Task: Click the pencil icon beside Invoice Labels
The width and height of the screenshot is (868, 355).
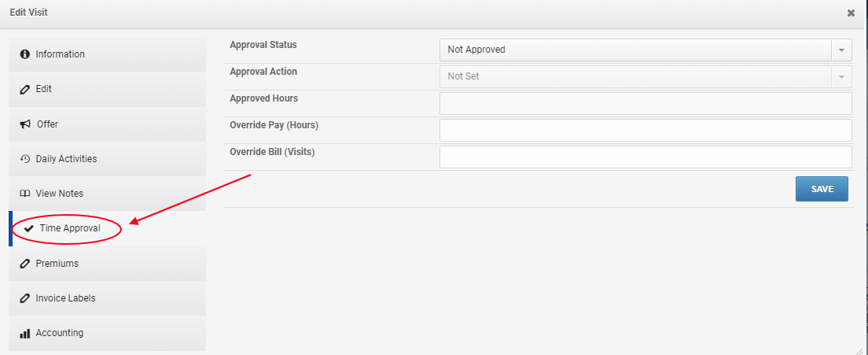Action: click(24, 298)
